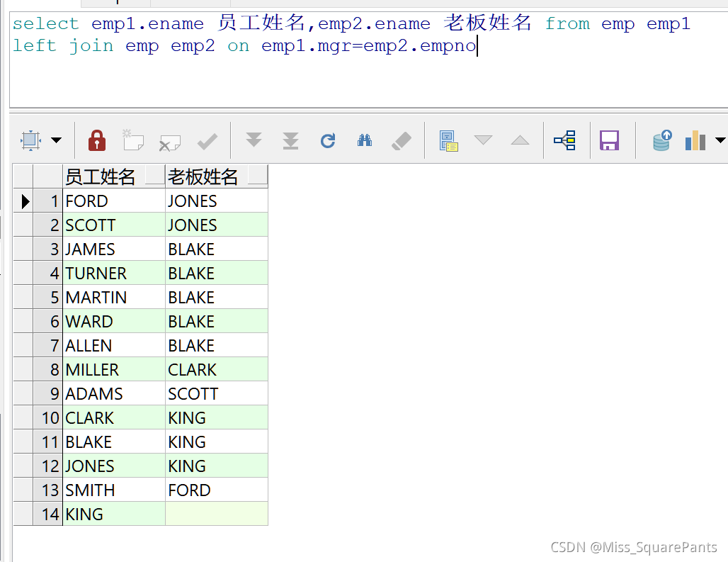
Task: Click the linked query tree icon
Action: (x=565, y=140)
